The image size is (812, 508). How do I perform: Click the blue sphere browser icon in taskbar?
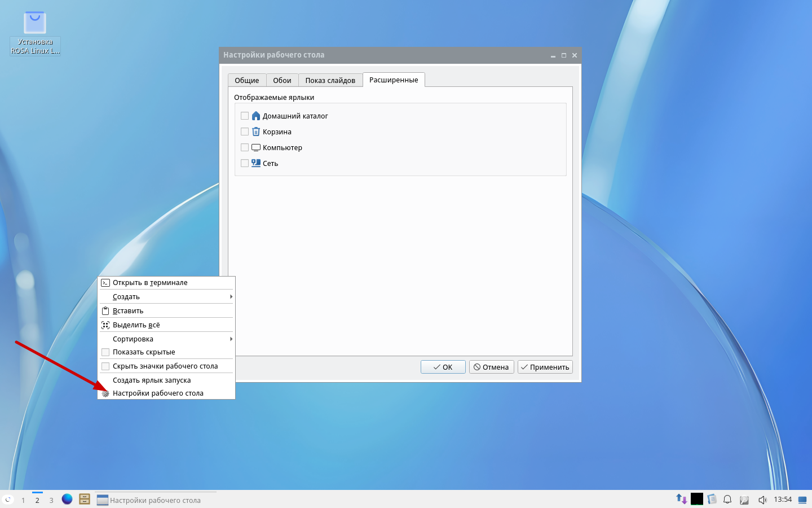pyautogui.click(x=67, y=499)
